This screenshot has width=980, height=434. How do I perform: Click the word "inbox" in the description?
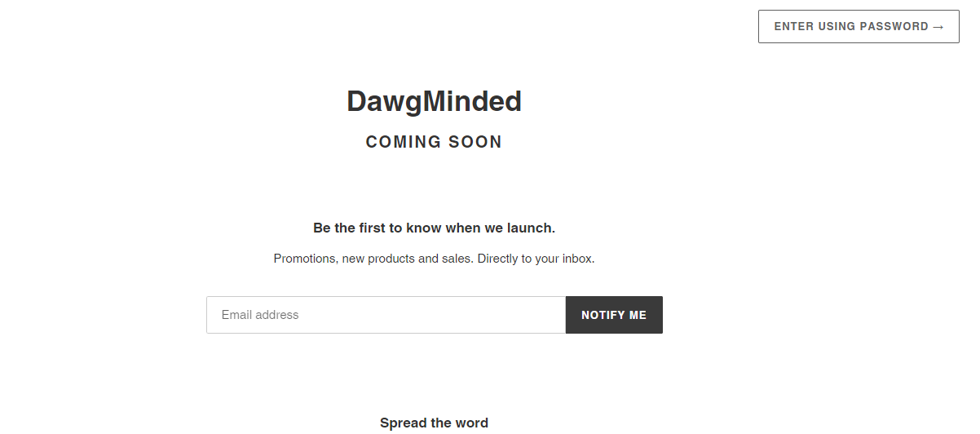pyautogui.click(x=576, y=259)
